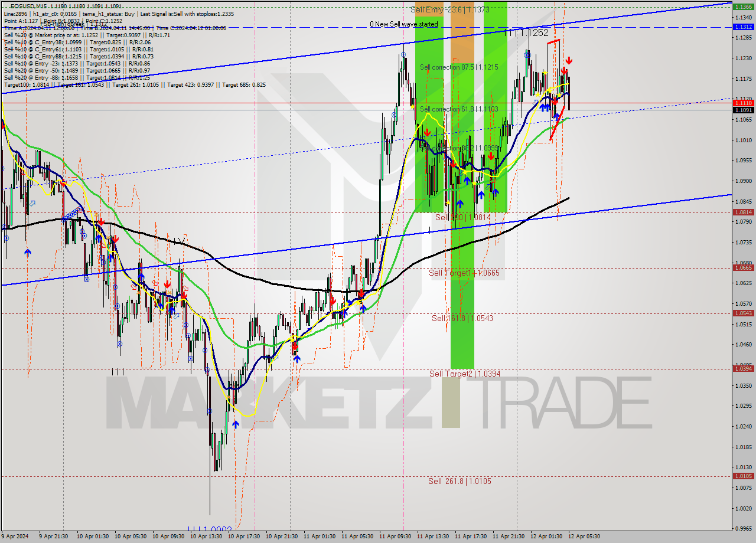The width and height of the screenshot is (756, 543).
Task: Click the '9 Apr 21:30' time axis label
Action: coord(54,537)
